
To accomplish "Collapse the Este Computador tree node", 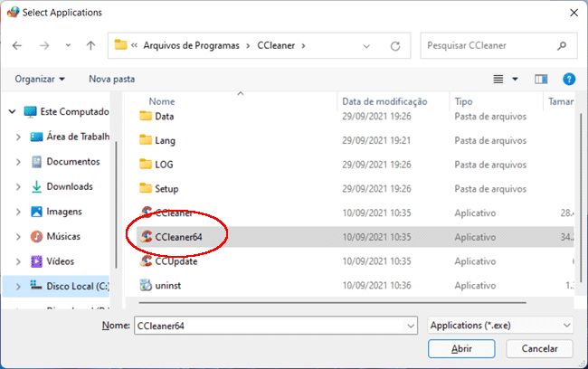I will [x=11, y=112].
